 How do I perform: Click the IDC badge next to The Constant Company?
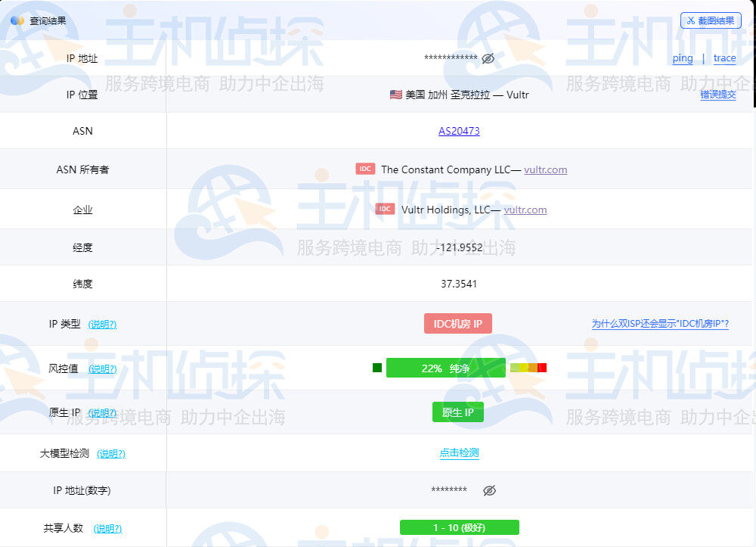[x=365, y=169]
